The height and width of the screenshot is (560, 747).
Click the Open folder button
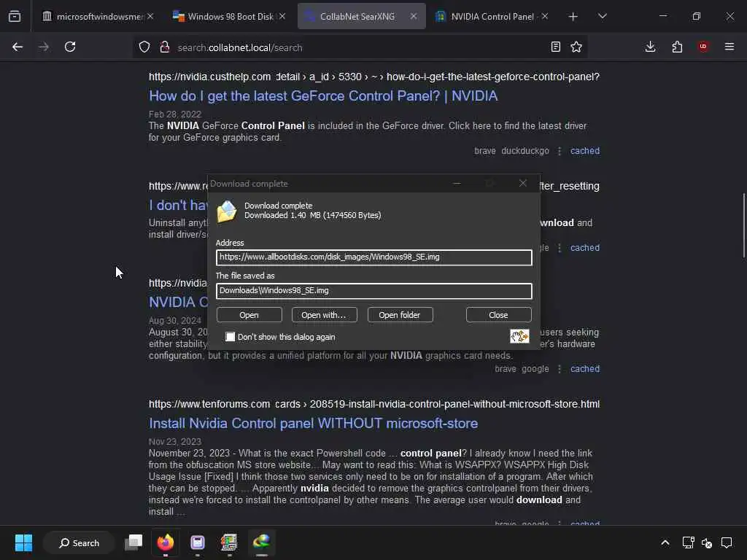[x=400, y=315]
